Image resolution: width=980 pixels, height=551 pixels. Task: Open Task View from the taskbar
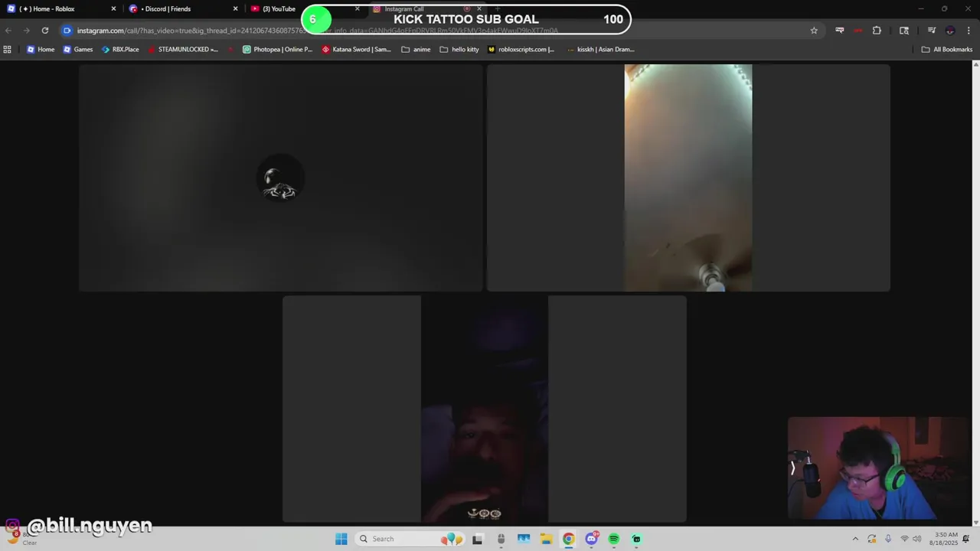point(478,539)
